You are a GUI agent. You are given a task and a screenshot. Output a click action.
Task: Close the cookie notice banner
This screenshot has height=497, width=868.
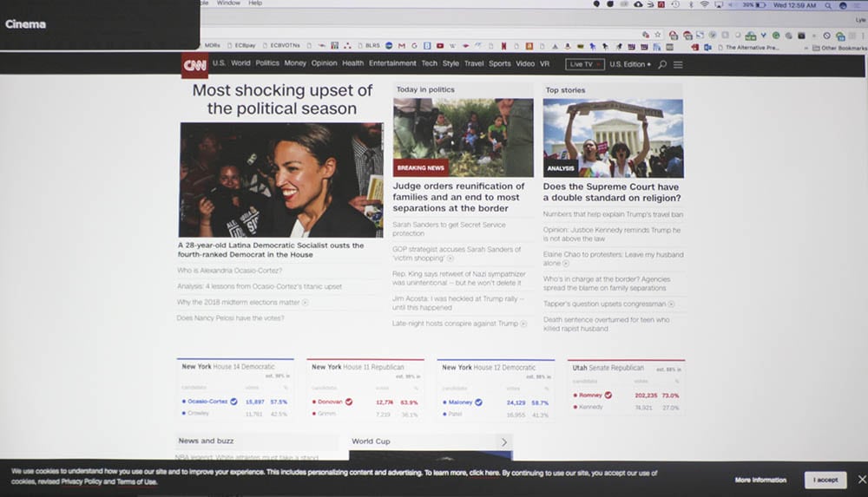coord(862,480)
